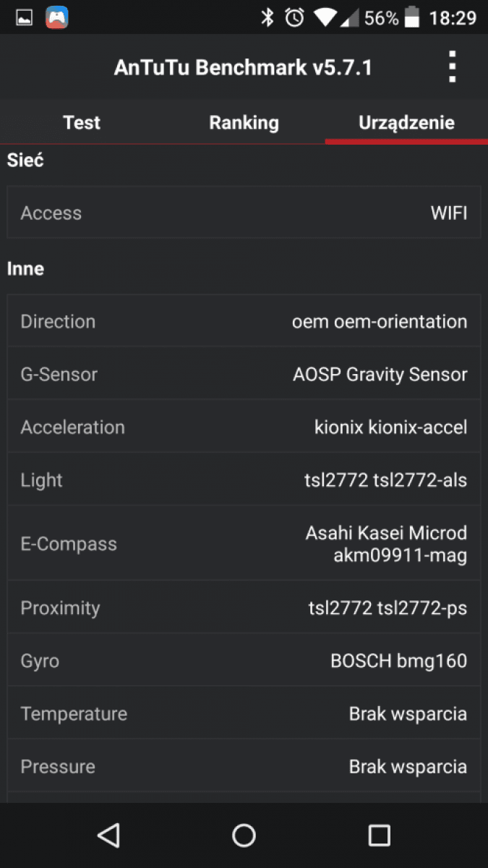Tap the alarm clock status icon
The width and height of the screenshot is (488, 868).
[x=294, y=18]
